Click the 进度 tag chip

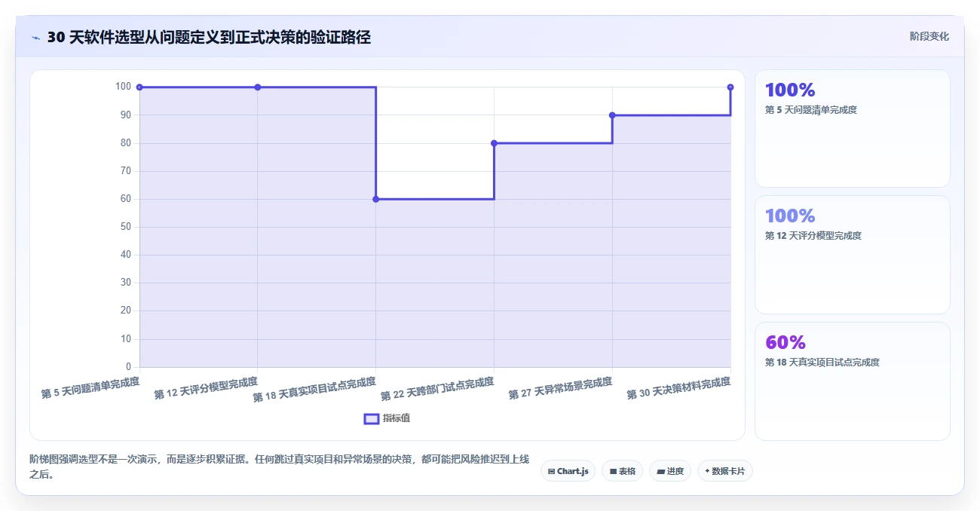click(x=669, y=471)
